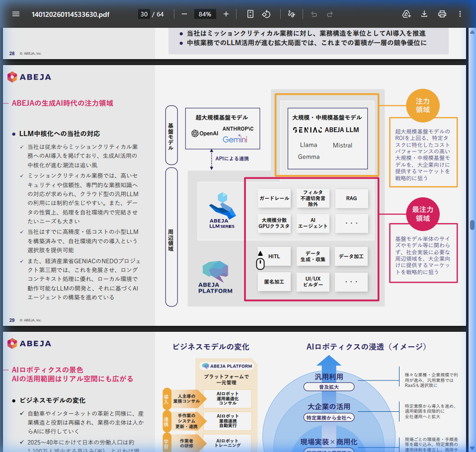Click the HITL box in the diagram
The width and height of the screenshot is (476, 452).
click(x=274, y=256)
